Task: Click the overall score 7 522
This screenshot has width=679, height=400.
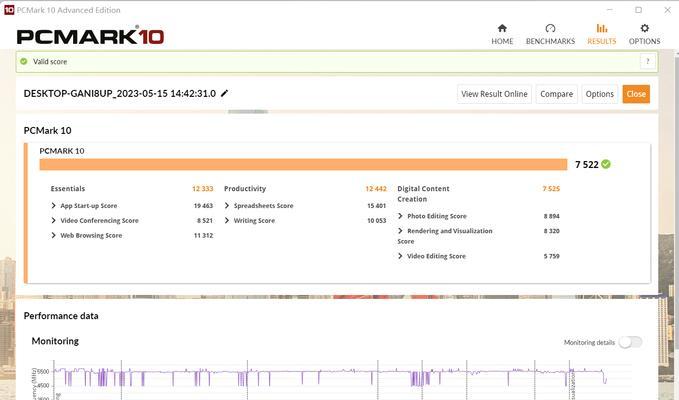Action: pyautogui.click(x=586, y=165)
